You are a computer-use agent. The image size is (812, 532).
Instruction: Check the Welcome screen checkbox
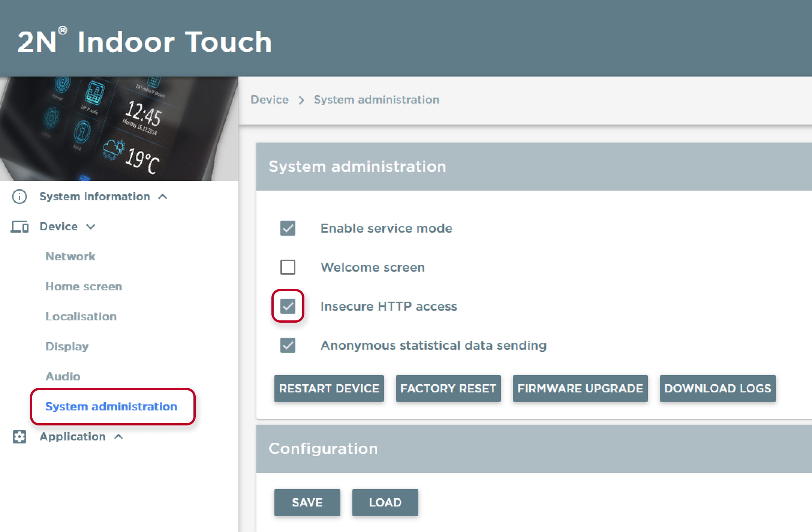click(x=288, y=267)
